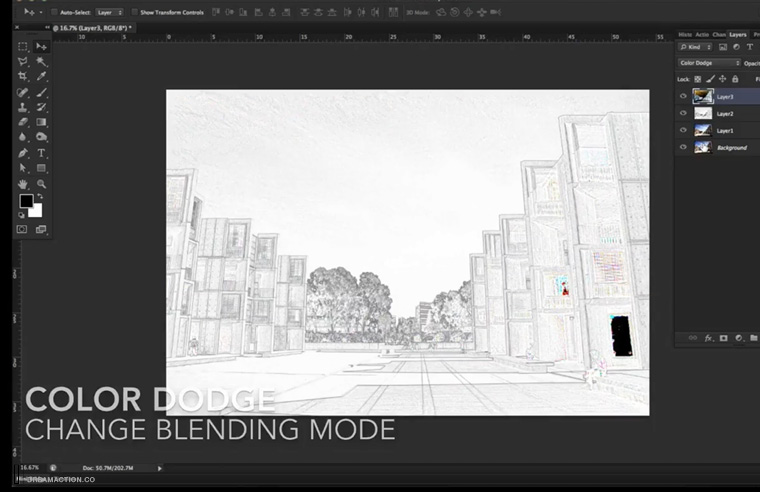Screen dimensions: 760x492
Task: Hide Layer2 using eye icon
Action: (x=683, y=113)
